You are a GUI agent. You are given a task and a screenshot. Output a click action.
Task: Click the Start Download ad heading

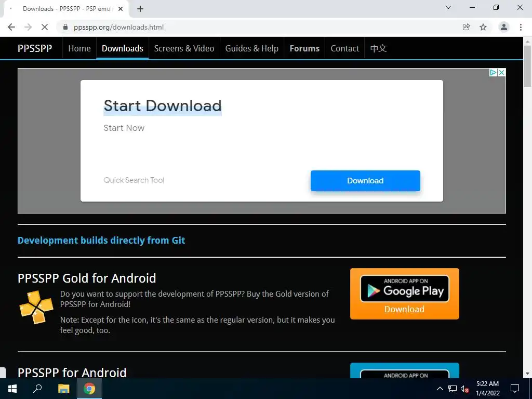point(163,105)
